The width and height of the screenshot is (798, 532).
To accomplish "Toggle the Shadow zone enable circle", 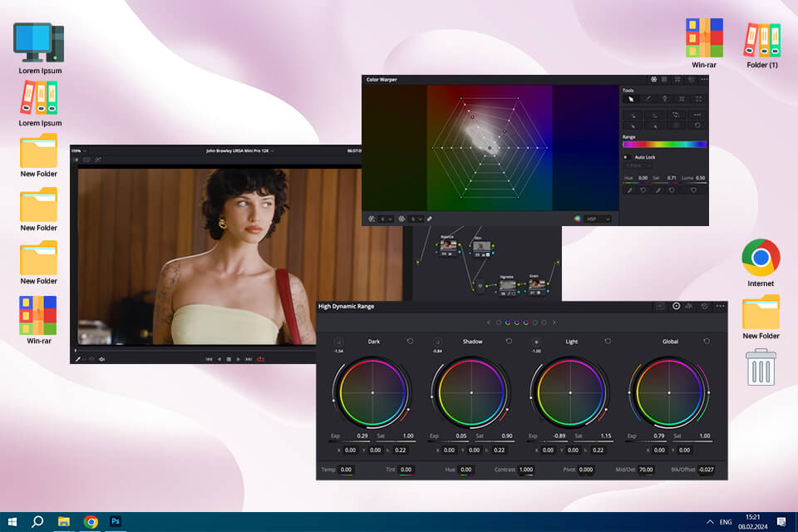I will [437, 342].
